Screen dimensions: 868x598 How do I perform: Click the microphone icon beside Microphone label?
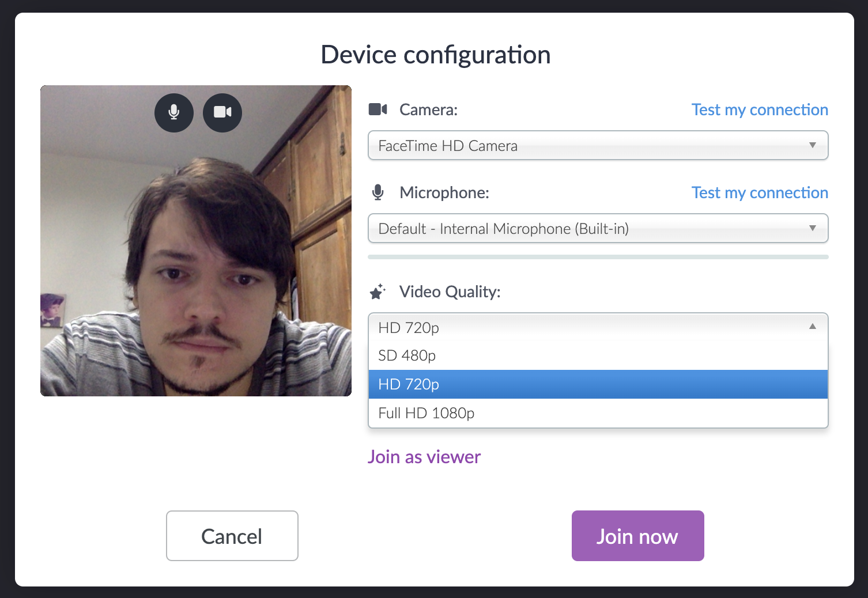click(378, 192)
